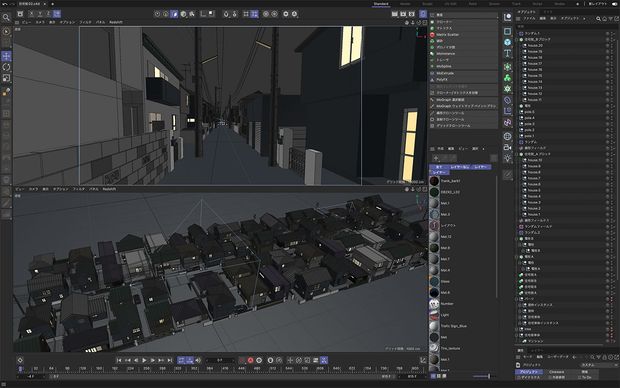The width and height of the screenshot is (620, 388).
Task: Click the keyframe diamond icon beside timeline
Action: click(x=20, y=360)
